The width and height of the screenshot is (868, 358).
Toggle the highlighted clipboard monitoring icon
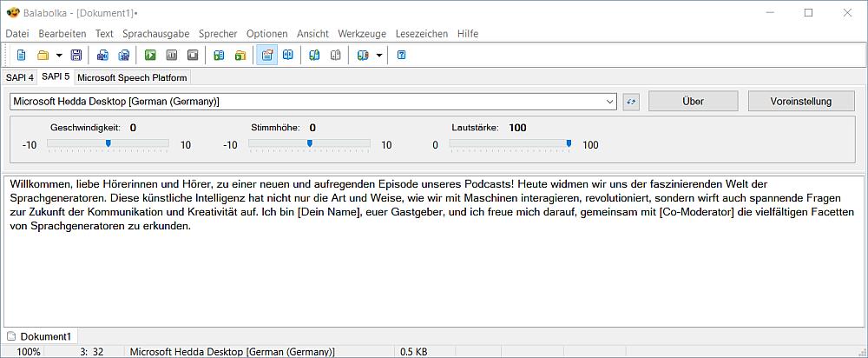tap(266, 56)
